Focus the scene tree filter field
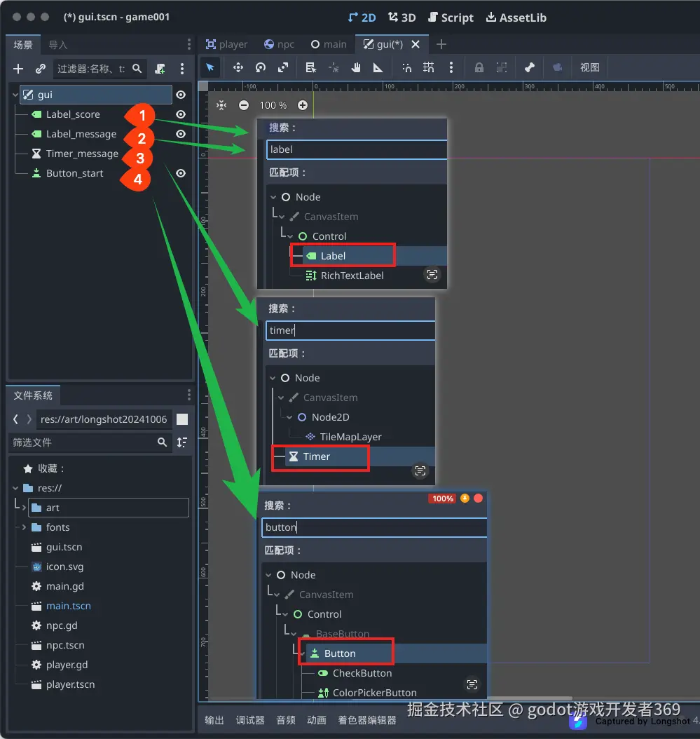700x739 pixels. [100, 69]
